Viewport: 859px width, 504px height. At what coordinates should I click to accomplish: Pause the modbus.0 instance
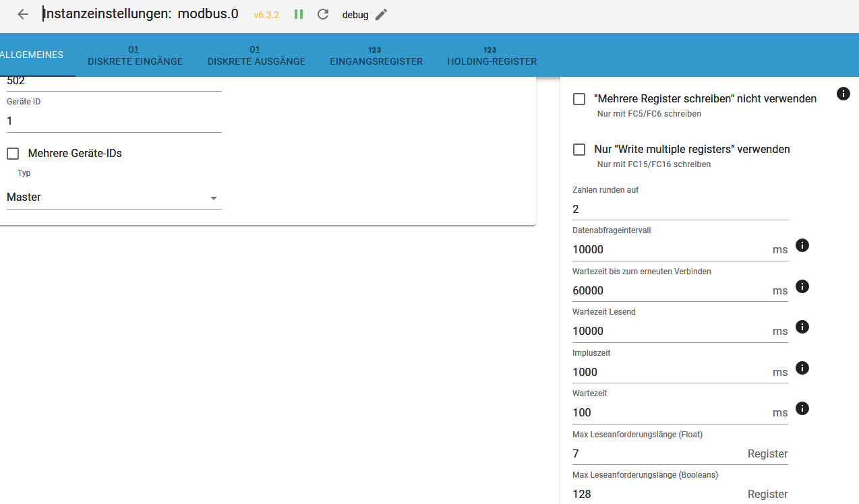pyautogui.click(x=299, y=14)
